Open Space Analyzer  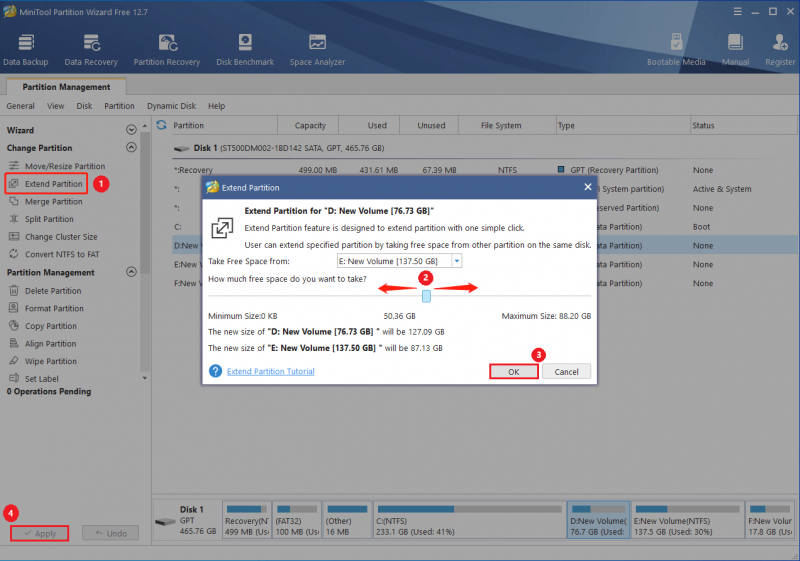317,49
